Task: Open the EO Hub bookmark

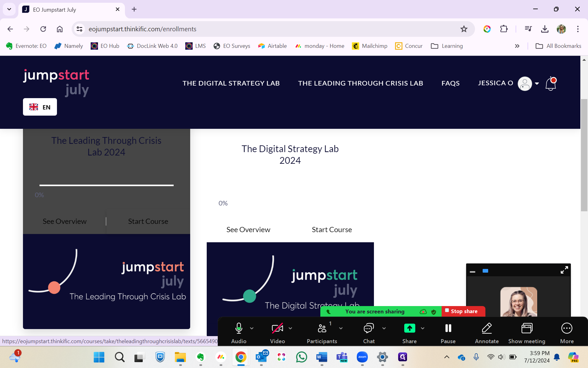Action: pos(105,46)
